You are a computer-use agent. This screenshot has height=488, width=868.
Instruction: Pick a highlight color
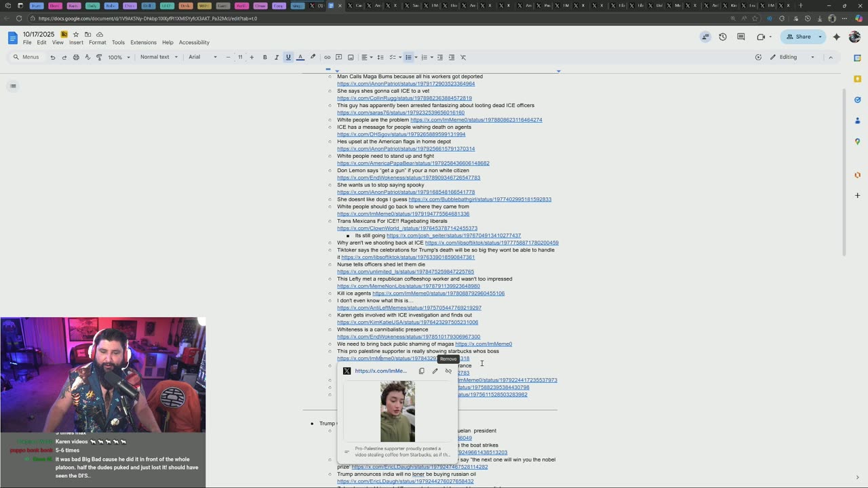[313, 58]
